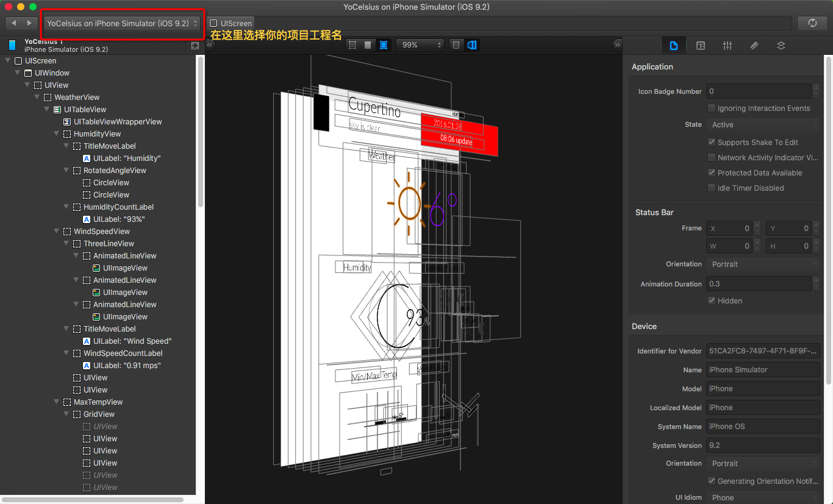The image size is (833, 504).
Task: Go forward with the right arrow button
Action: 29,23
